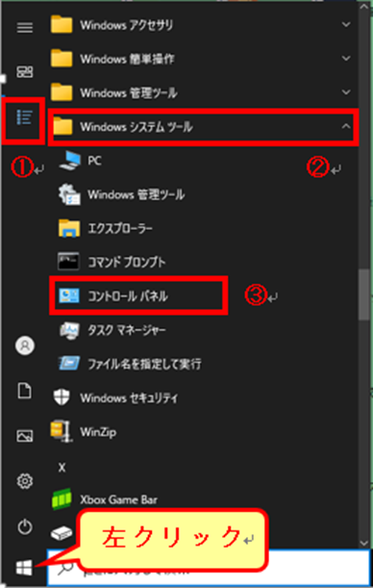Screen dimensions: 373x588
Task: Click the Windows アクセサリ folder icon
Action: (x=62, y=25)
